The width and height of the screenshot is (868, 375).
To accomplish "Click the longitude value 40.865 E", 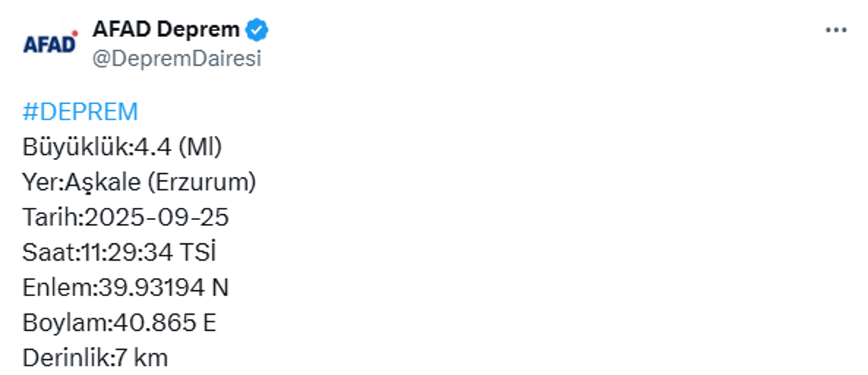I will [165, 323].
